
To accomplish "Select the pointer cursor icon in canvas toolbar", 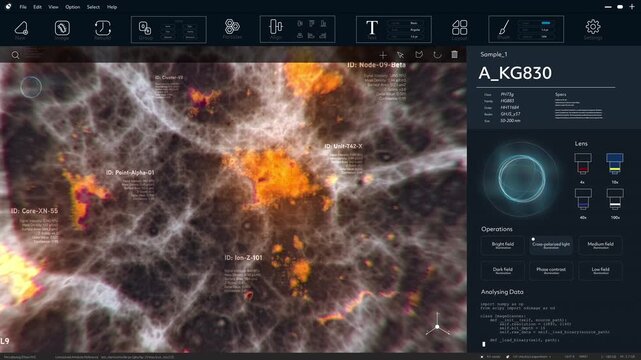I will [x=401, y=55].
